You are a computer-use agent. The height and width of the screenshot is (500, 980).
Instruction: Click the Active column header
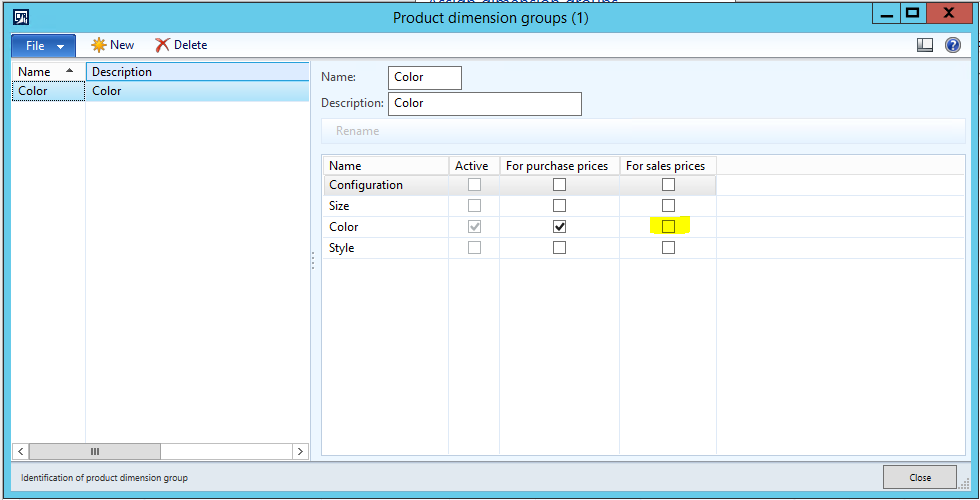pyautogui.click(x=474, y=166)
